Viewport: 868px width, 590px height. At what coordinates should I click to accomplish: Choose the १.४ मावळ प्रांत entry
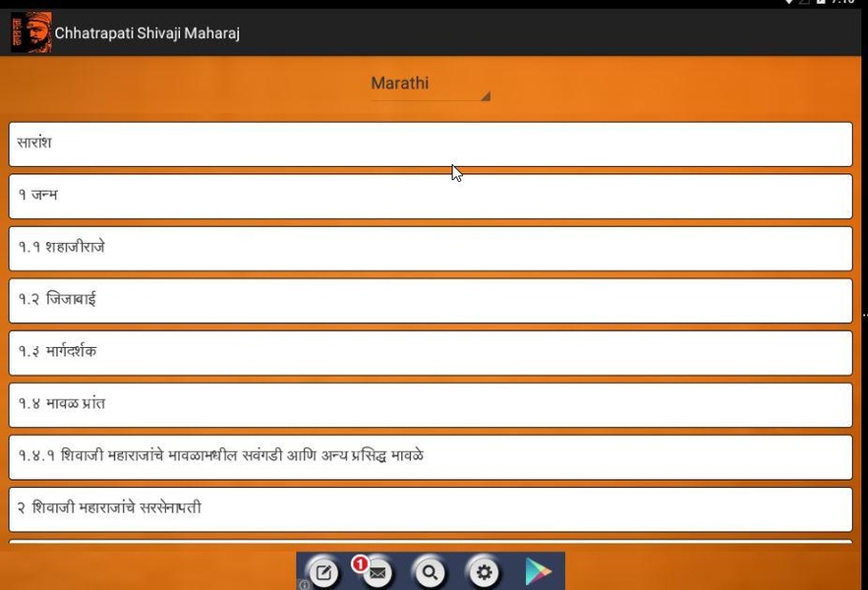point(431,405)
